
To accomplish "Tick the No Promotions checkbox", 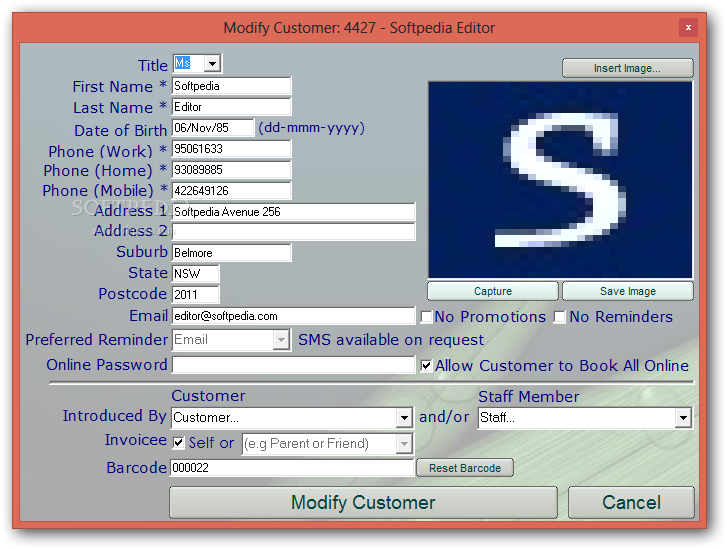I will tap(426, 317).
